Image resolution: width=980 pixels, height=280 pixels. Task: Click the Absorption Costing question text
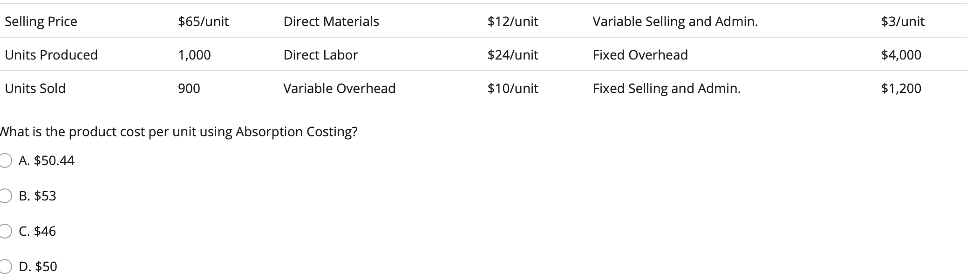click(x=178, y=131)
